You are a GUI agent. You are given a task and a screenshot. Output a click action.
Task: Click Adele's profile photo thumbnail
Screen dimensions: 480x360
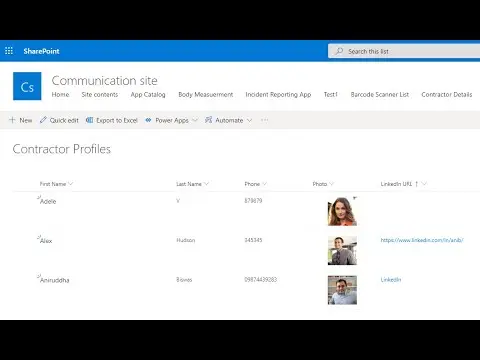[342, 211]
